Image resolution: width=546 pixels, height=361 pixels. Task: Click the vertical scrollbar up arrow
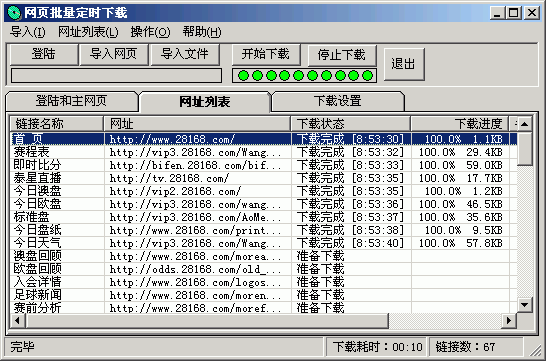click(x=524, y=124)
